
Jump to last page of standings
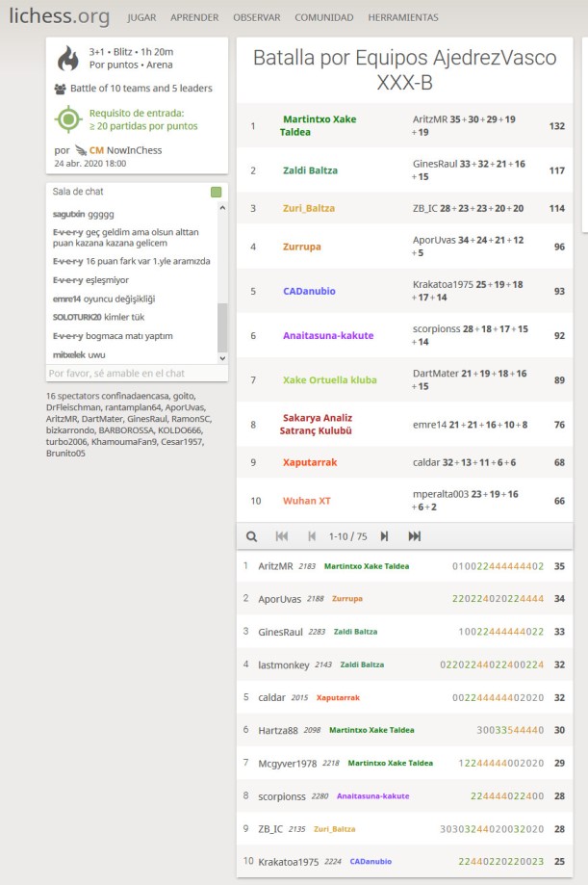[x=415, y=536]
